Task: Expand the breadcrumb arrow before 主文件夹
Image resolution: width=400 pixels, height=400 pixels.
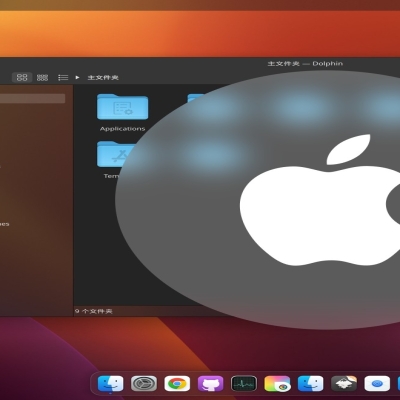Action: (x=77, y=77)
